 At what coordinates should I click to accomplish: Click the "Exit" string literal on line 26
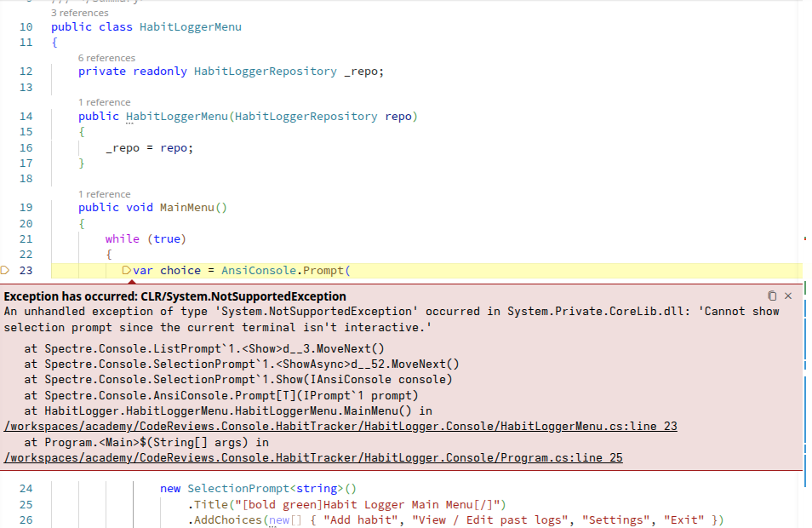pyautogui.click(x=684, y=520)
